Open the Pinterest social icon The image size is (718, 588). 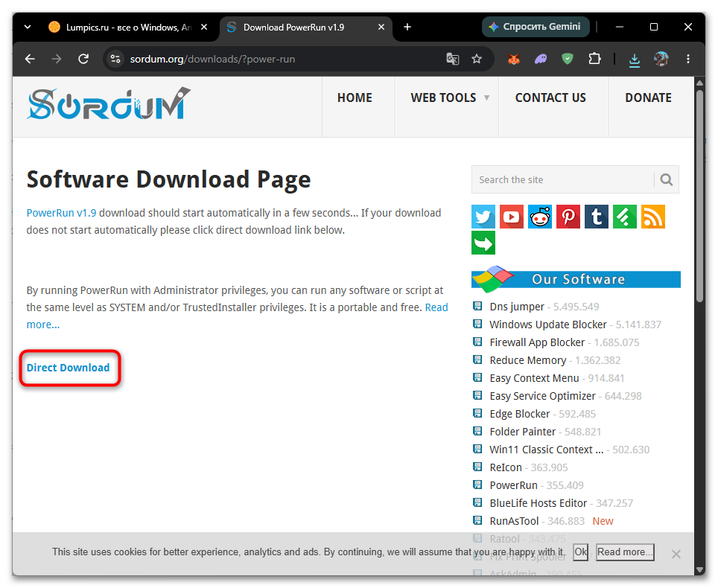click(568, 217)
